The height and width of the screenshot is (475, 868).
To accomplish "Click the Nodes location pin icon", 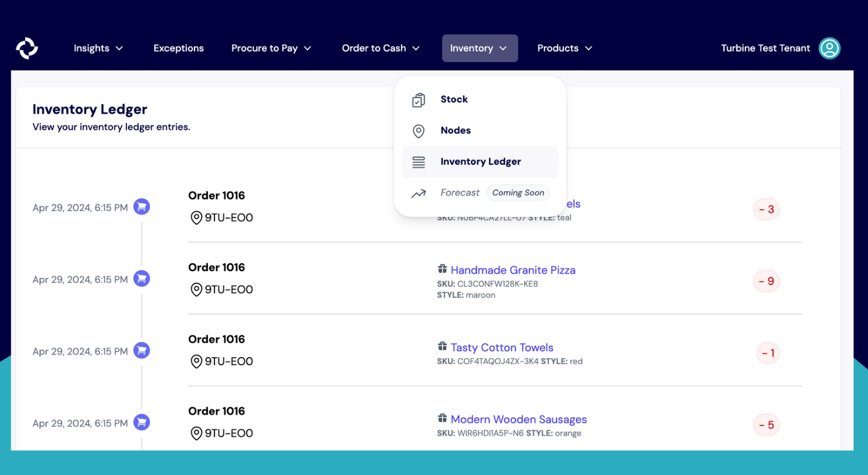I will 419,131.
